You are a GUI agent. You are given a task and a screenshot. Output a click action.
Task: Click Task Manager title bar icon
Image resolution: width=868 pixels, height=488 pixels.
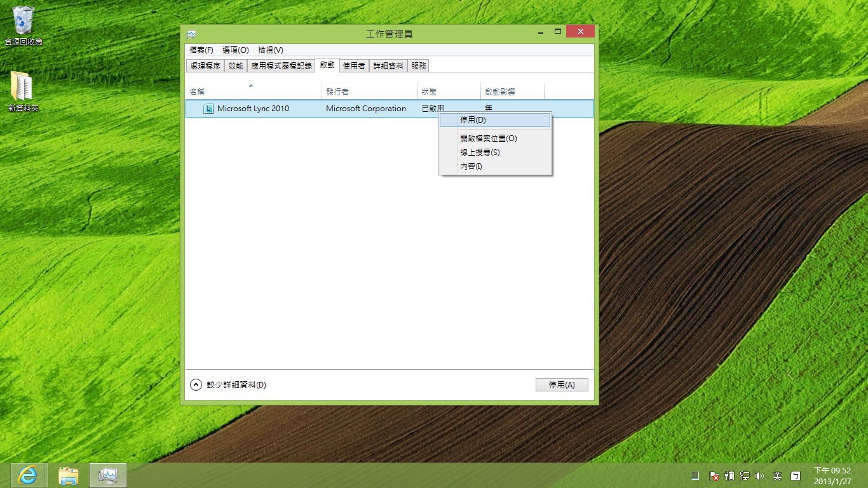[191, 34]
